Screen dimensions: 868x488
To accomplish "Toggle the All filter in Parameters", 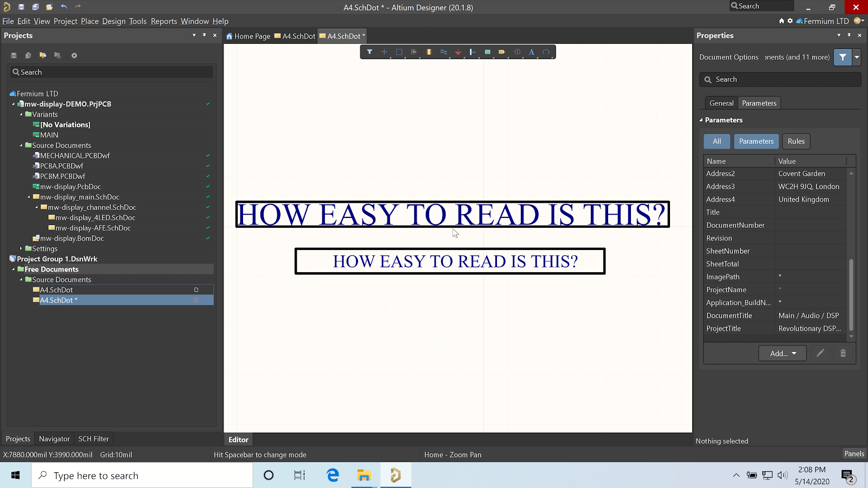I will pos(717,142).
